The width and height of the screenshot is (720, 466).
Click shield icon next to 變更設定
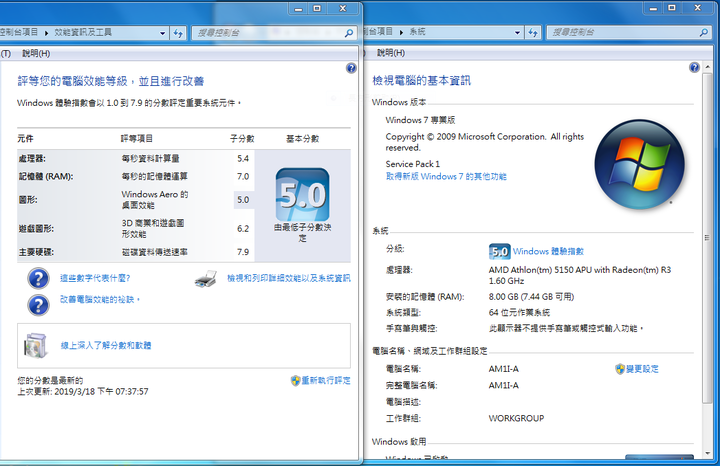tap(620, 369)
